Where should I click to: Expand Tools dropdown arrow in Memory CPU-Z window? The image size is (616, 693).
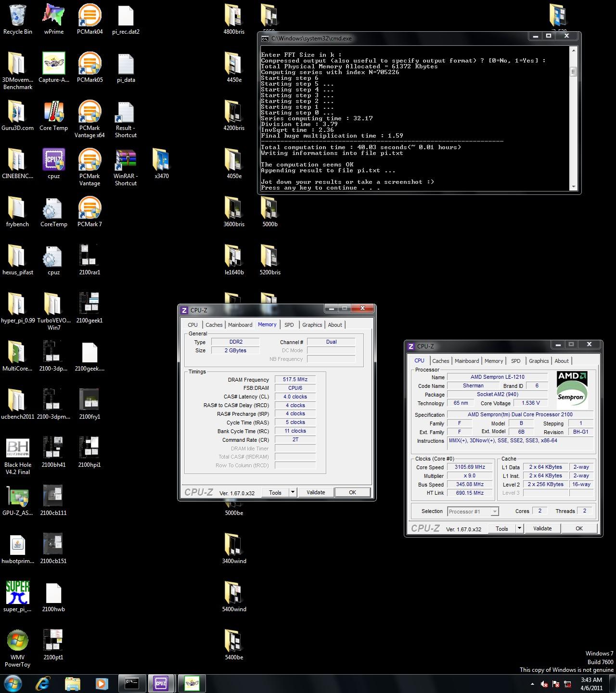click(293, 492)
